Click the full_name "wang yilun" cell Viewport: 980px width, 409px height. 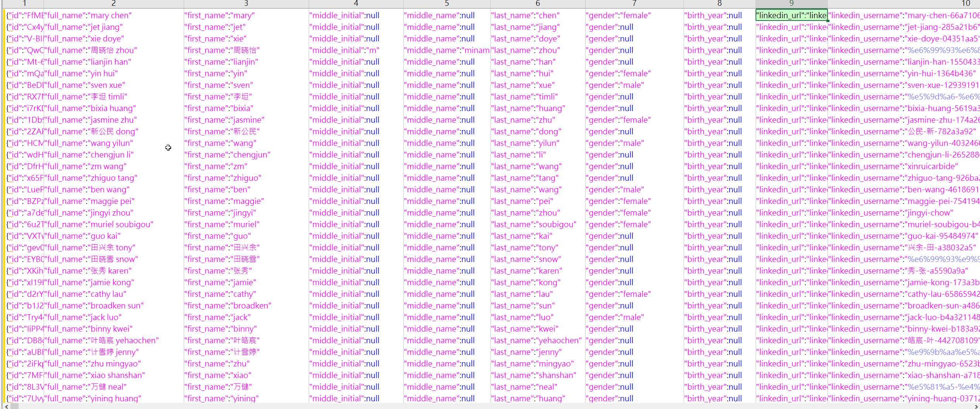click(114, 143)
